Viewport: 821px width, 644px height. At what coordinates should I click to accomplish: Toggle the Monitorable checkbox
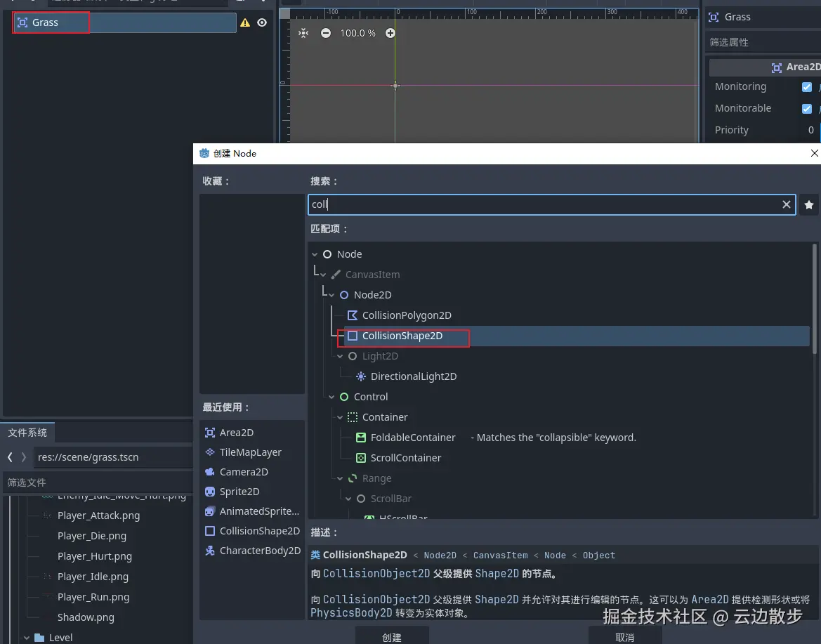pyautogui.click(x=807, y=108)
